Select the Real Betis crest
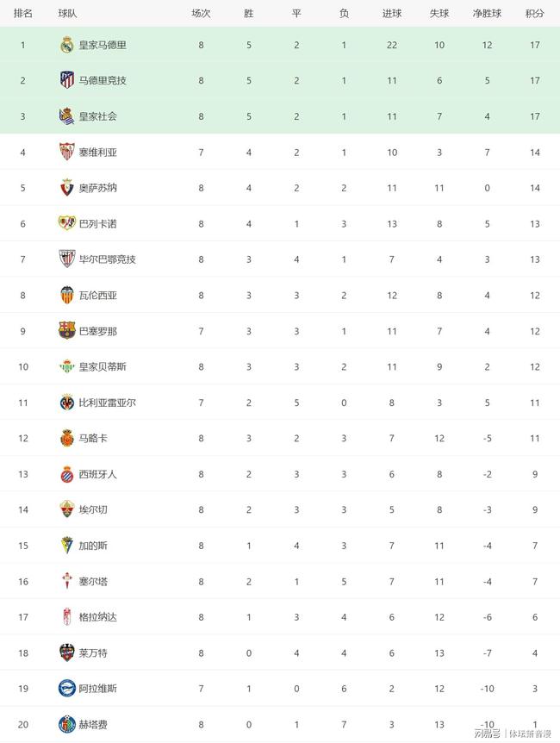Viewport: 560px width, 743px height. 67,366
